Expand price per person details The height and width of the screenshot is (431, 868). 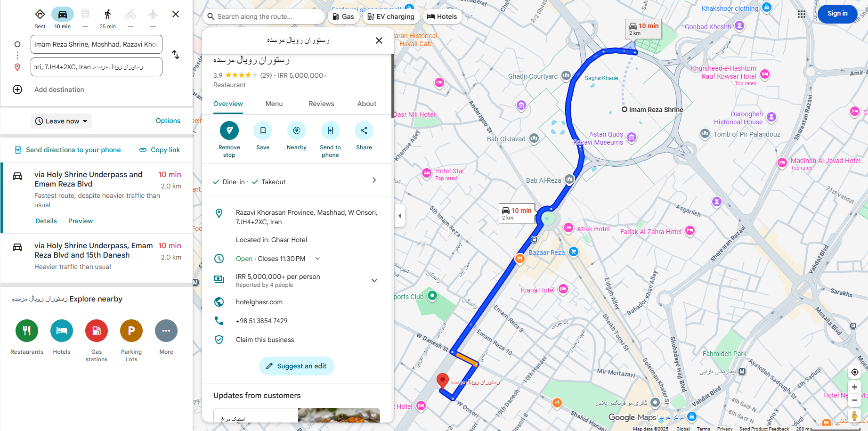(x=374, y=280)
